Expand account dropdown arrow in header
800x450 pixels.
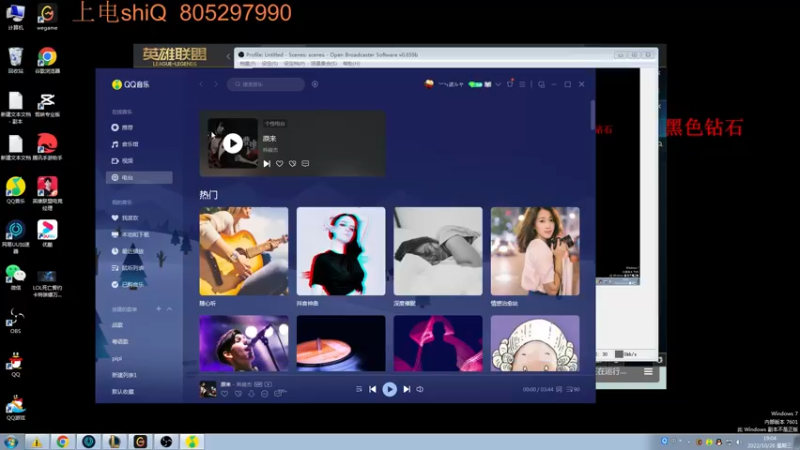tap(498, 84)
